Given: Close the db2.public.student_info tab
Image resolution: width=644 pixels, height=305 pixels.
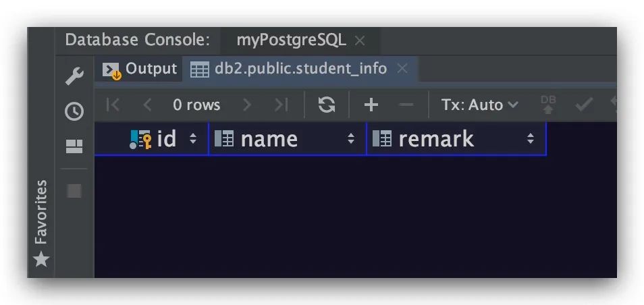Looking at the screenshot, I should [x=402, y=69].
